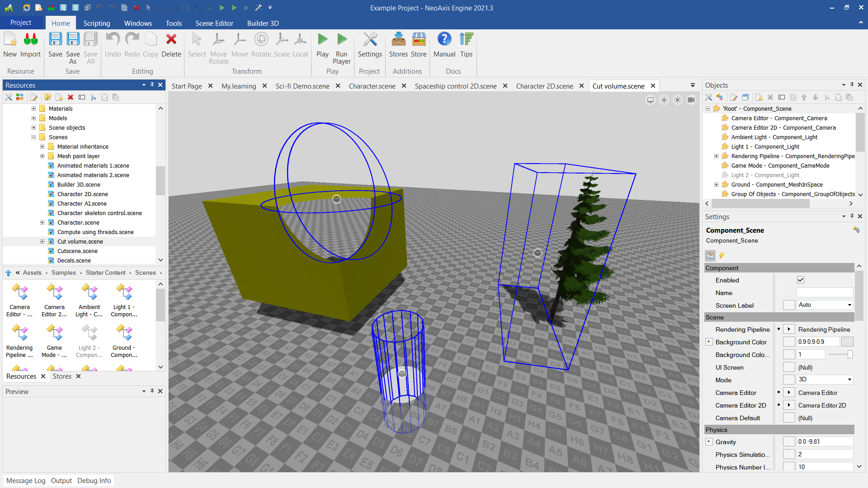Image resolution: width=868 pixels, height=488 pixels.
Task: Open project Settings icon in ribbon
Action: (370, 40)
